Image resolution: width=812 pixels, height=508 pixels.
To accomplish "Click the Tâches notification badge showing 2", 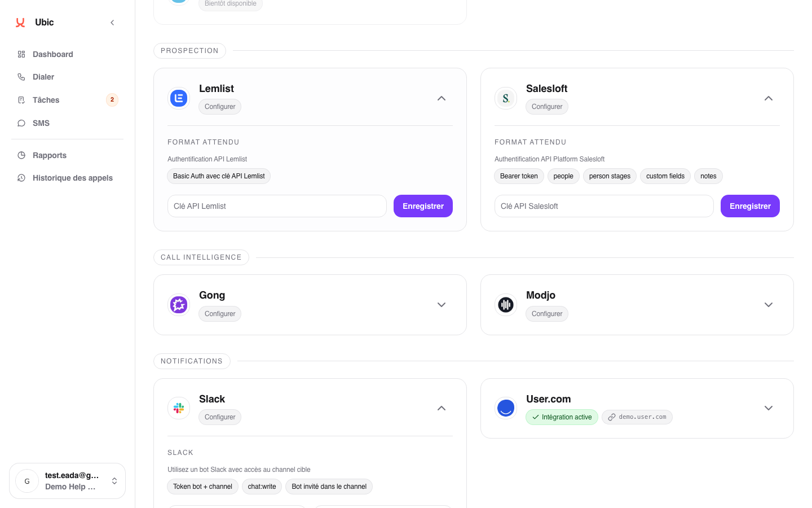I will pos(112,100).
